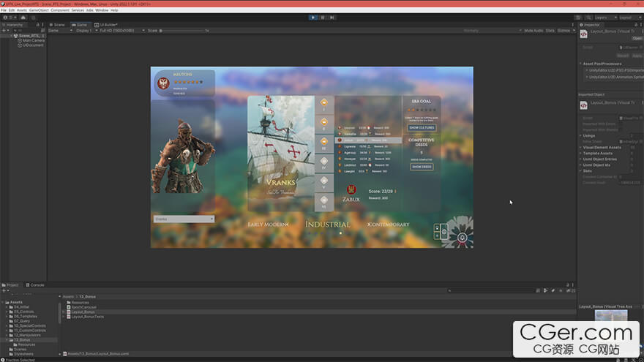Open the undo history icon
Image resolution: width=644 pixels, height=362 pixels.
coord(578,18)
